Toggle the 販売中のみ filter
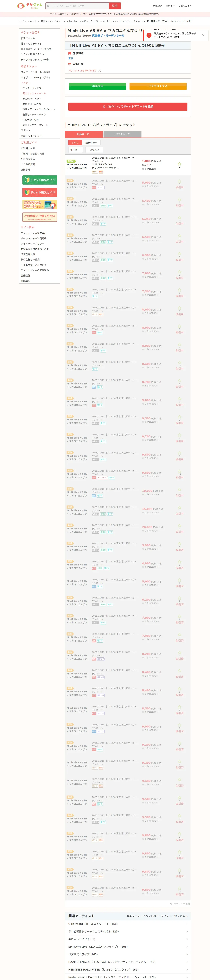The image size is (210, 980). point(91,143)
